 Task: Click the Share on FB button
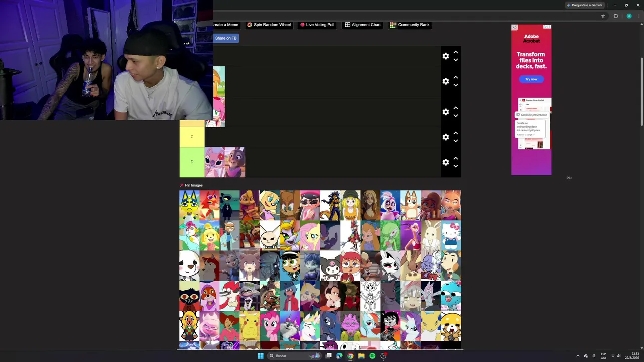pos(226,38)
